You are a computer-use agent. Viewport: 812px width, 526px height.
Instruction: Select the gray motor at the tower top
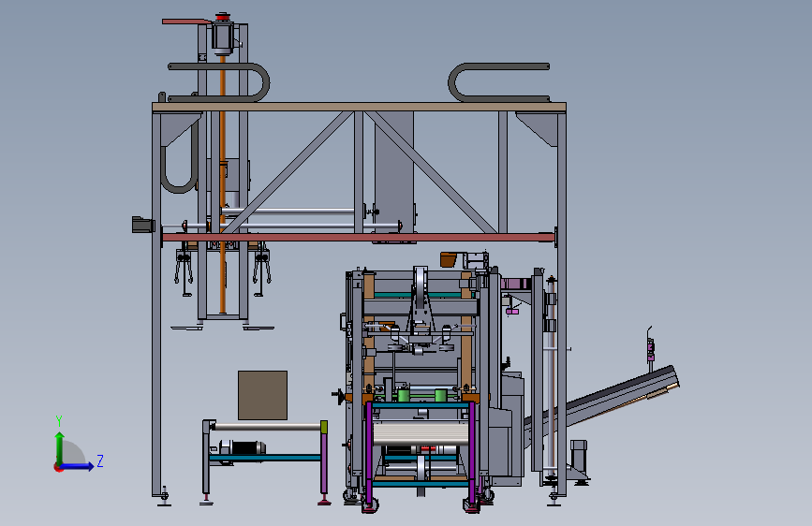click(x=223, y=36)
